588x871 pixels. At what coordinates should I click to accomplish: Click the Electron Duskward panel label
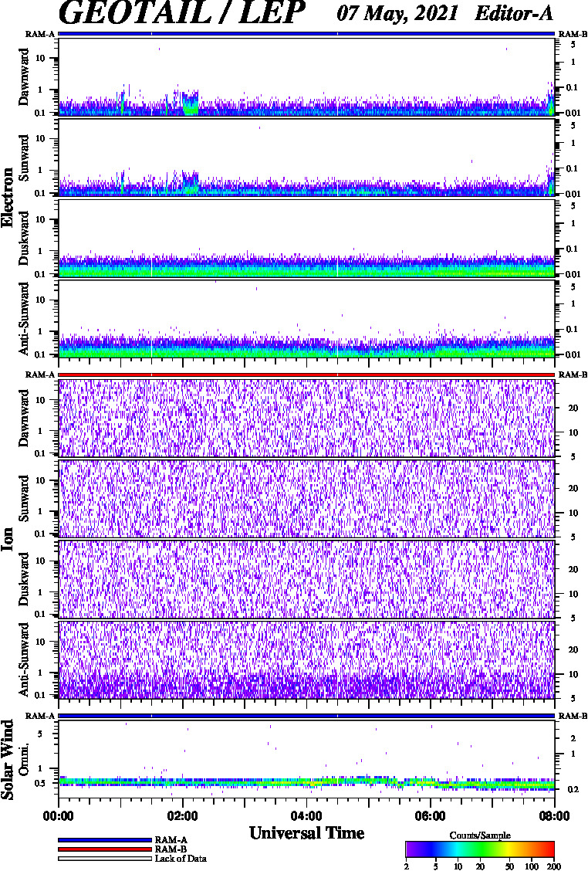tap(24, 238)
